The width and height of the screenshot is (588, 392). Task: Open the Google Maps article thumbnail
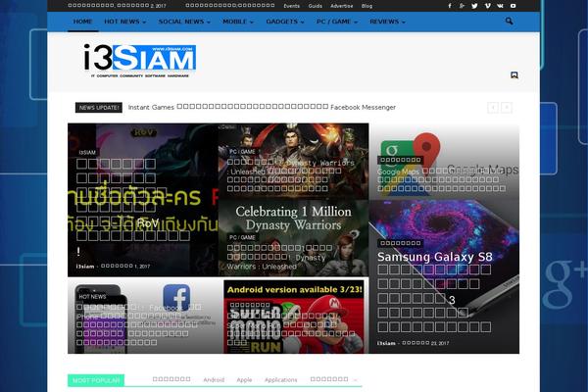(x=444, y=162)
